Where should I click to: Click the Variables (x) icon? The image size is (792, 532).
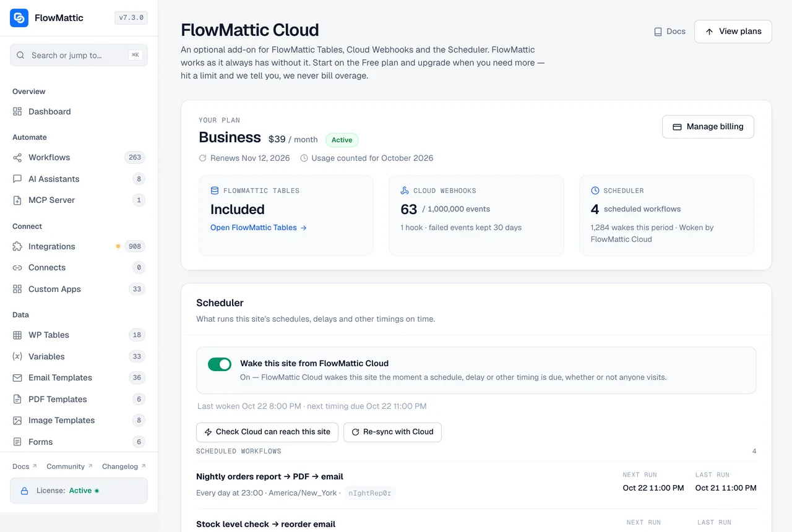[x=17, y=356]
